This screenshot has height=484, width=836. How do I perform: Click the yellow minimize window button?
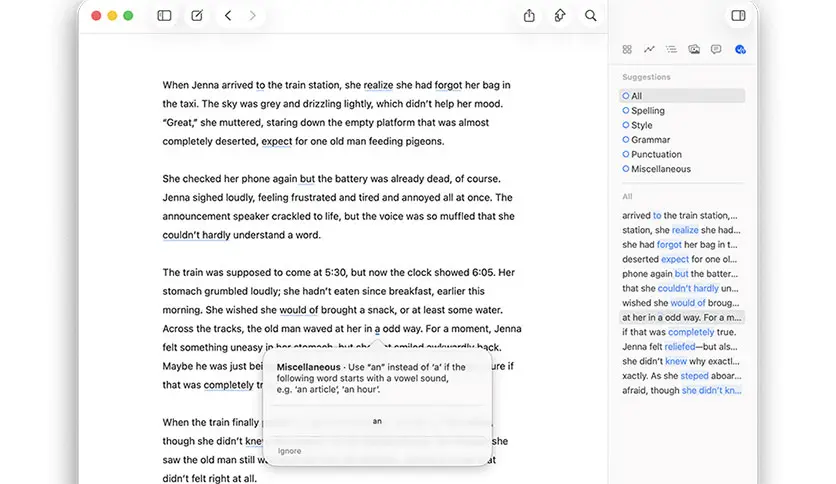[112, 15]
